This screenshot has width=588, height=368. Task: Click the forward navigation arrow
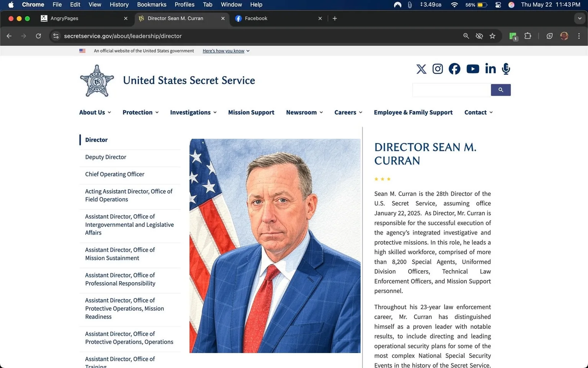[x=24, y=36]
